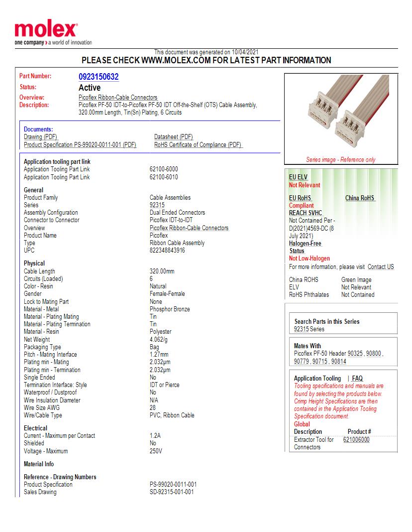Image resolution: width=412 pixels, height=532 pixels.
Task: Open Application Tooling Part Link 62100-6010
Action: (165, 177)
